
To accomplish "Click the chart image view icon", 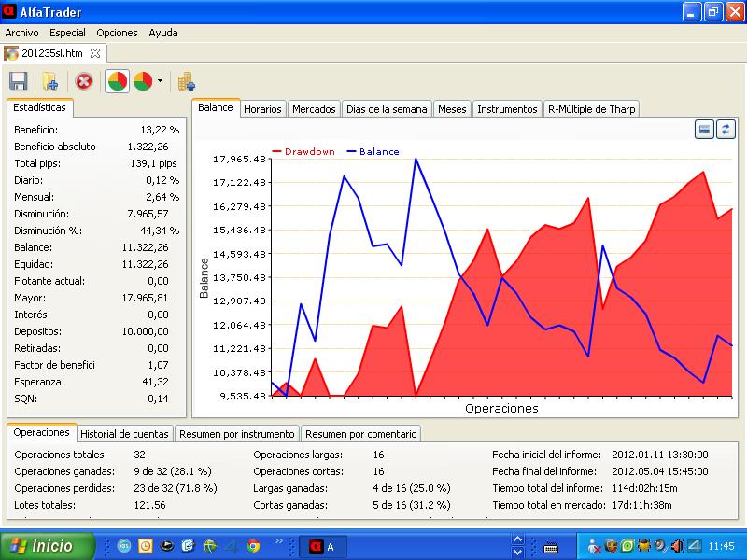I will (x=706, y=130).
